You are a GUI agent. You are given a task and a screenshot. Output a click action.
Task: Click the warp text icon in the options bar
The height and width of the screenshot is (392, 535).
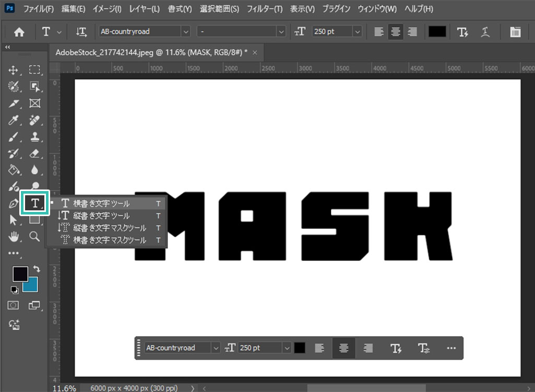(485, 32)
